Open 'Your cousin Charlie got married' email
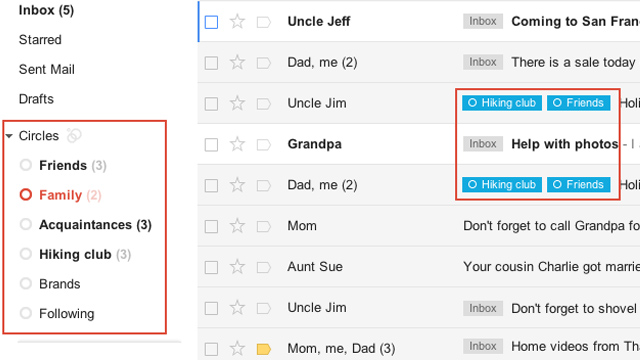The image size is (640, 360). point(551,267)
